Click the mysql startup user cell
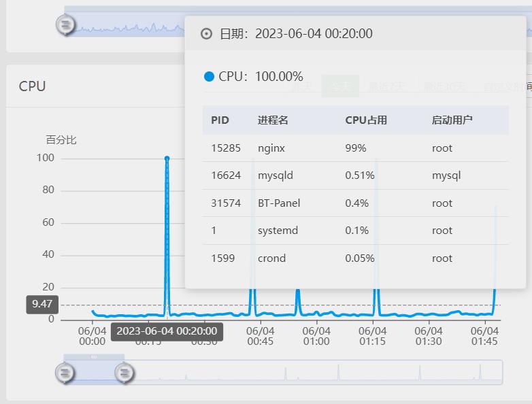 (x=446, y=175)
